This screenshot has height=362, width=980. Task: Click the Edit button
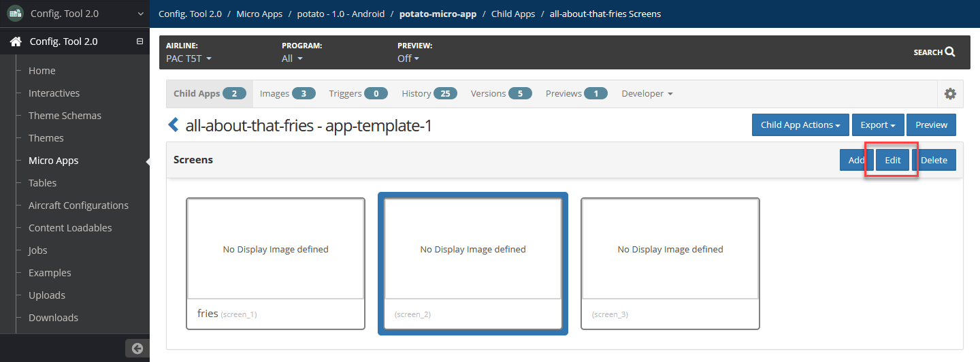(892, 160)
